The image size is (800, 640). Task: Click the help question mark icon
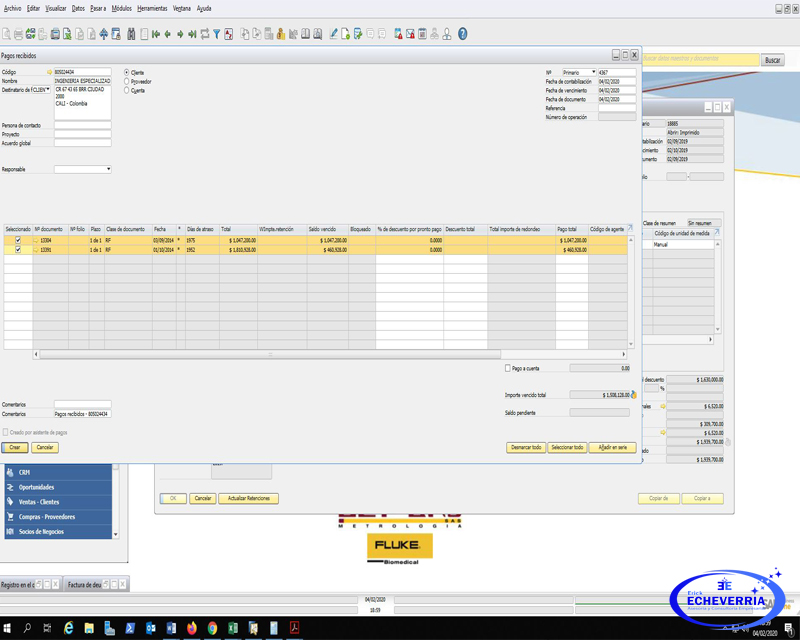click(x=462, y=34)
